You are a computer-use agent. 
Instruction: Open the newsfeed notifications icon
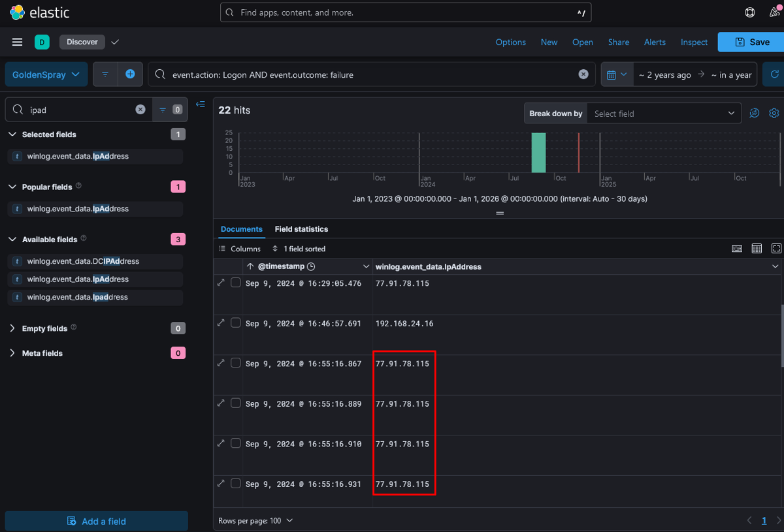point(774,12)
